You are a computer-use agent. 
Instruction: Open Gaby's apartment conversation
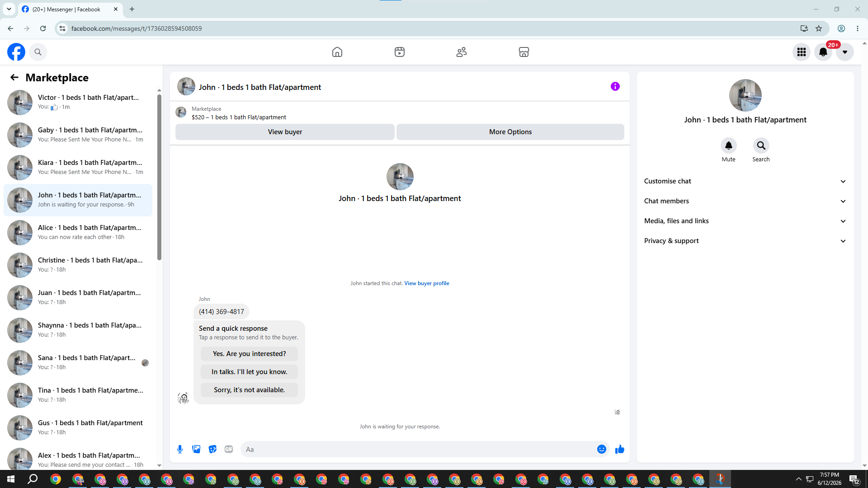[x=78, y=135]
